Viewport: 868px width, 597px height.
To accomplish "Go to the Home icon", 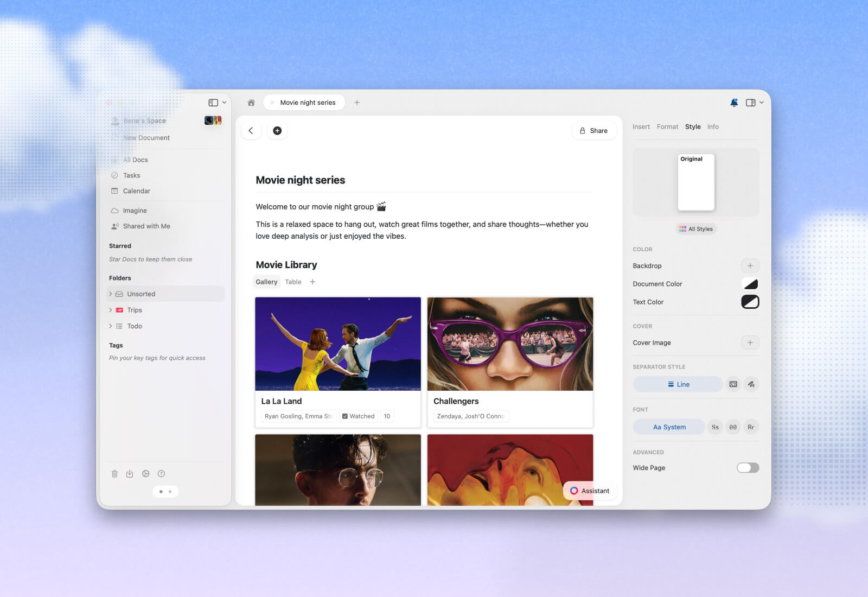I will [251, 103].
